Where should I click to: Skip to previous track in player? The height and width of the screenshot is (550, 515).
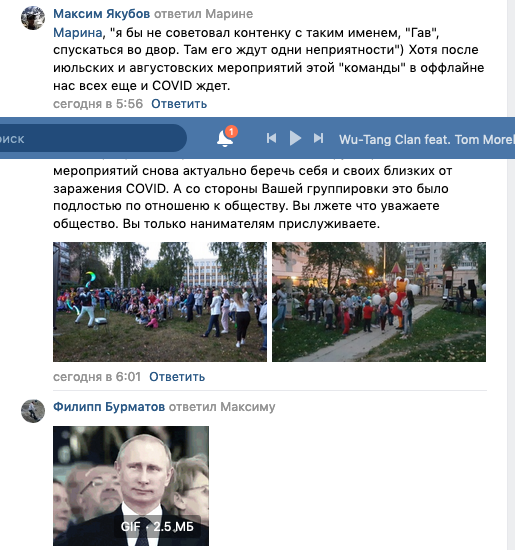pos(271,138)
